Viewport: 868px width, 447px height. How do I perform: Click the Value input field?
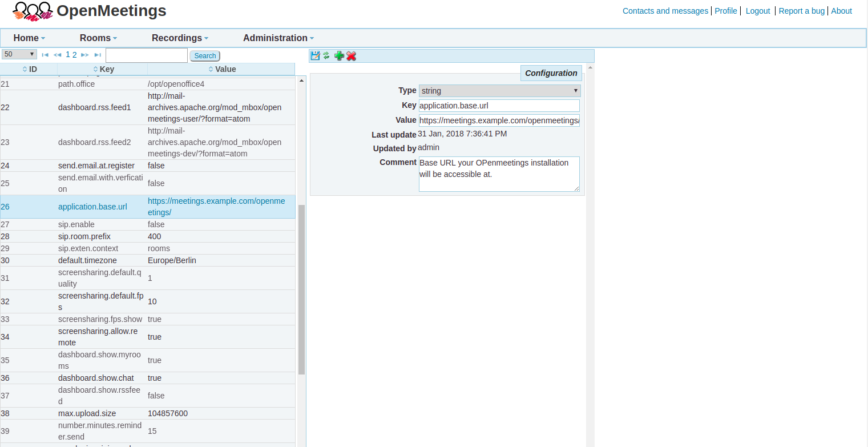(499, 120)
